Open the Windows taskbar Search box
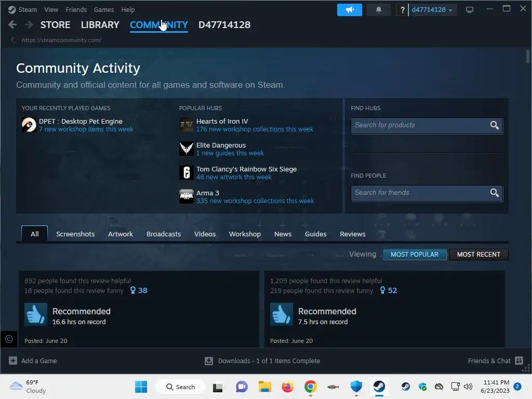 [x=180, y=387]
